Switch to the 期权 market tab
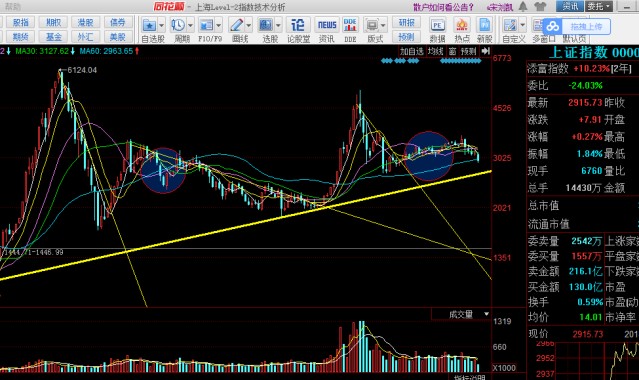639x380 pixels. tap(53, 22)
